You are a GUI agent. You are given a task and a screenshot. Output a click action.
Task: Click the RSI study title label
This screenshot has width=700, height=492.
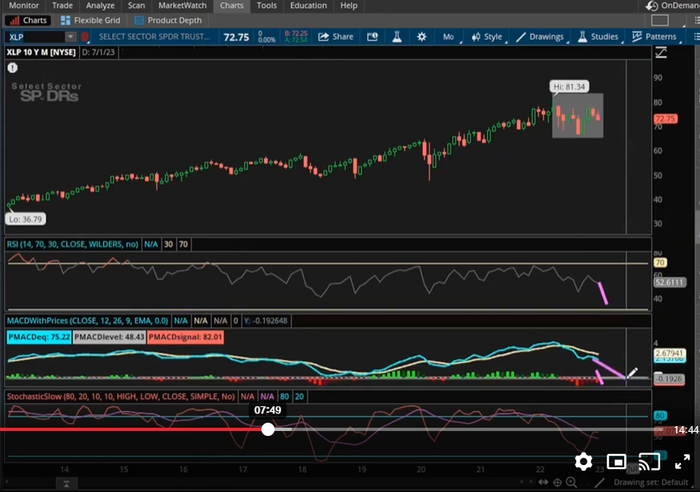tap(72, 244)
